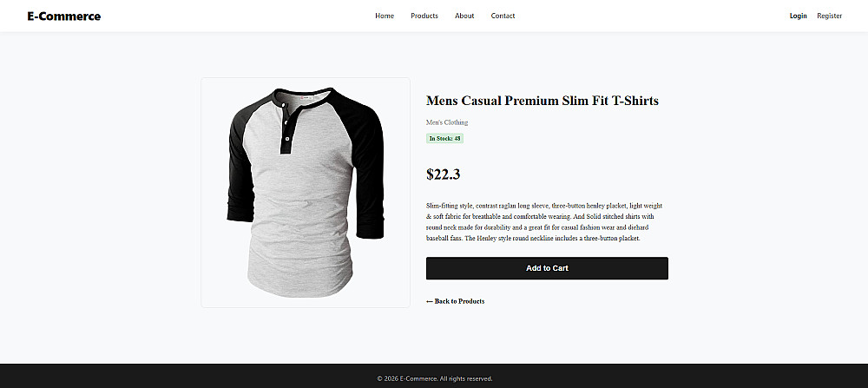Open the About menu item
The image size is (868, 388).
464,16
